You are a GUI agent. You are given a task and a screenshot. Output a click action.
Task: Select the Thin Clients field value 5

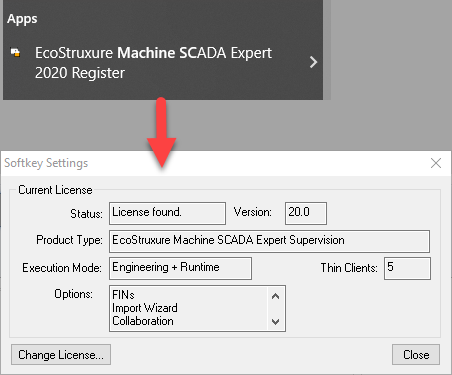click(x=407, y=268)
